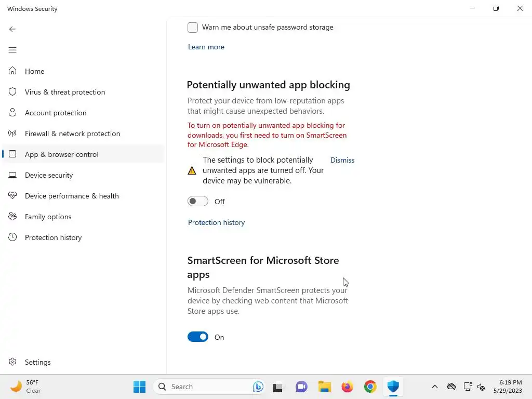Click the Virus & threat protection shield icon

click(x=12, y=91)
